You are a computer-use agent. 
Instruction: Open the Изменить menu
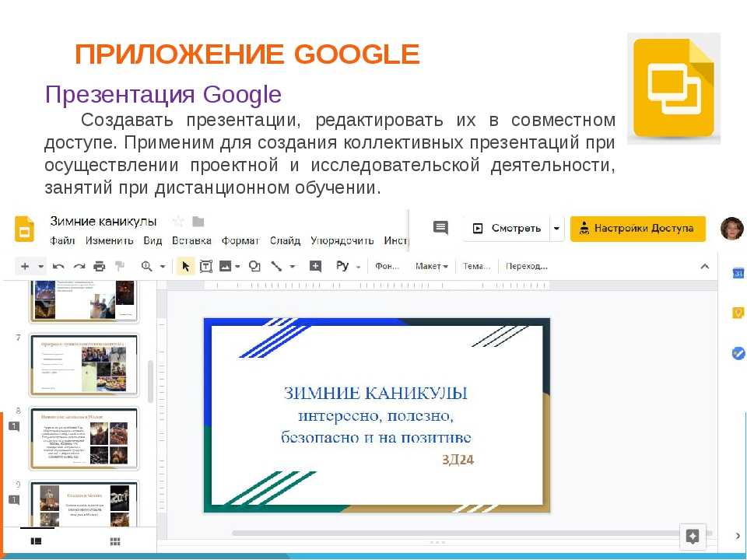[109, 241]
